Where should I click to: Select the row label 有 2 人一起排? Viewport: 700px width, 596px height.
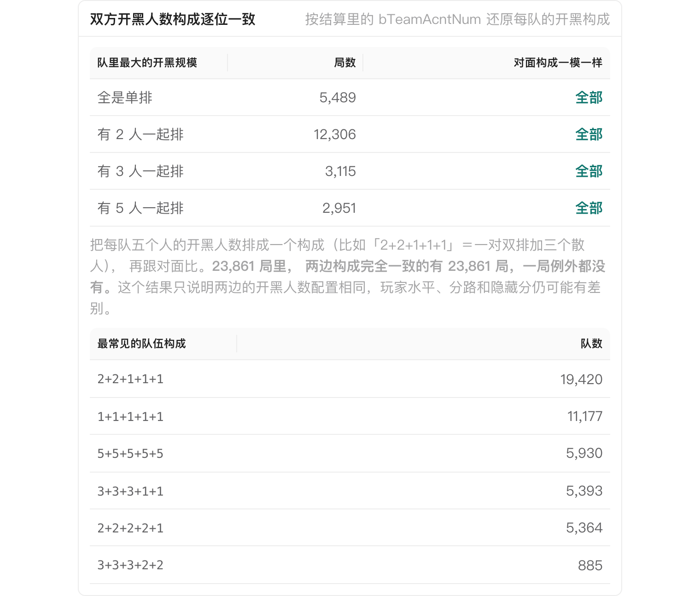(x=140, y=134)
